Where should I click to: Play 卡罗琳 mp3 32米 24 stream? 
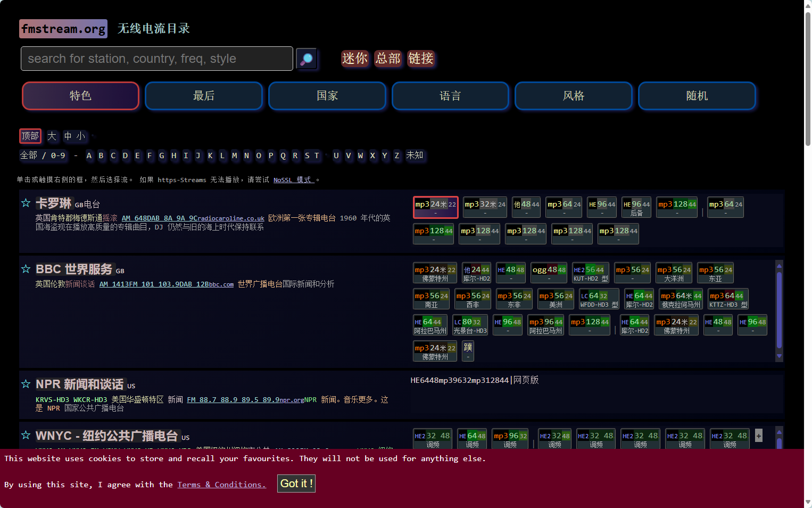click(x=485, y=207)
